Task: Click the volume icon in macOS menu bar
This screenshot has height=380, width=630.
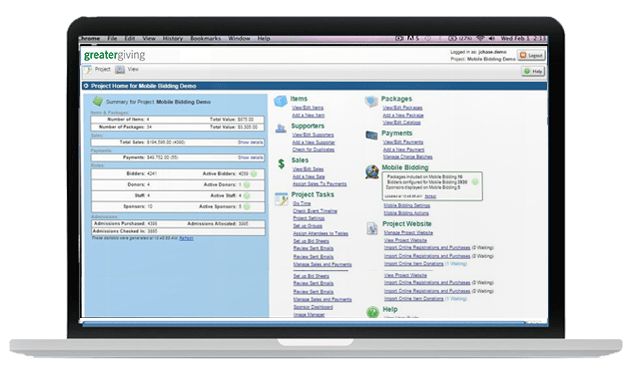Action: tap(492, 39)
